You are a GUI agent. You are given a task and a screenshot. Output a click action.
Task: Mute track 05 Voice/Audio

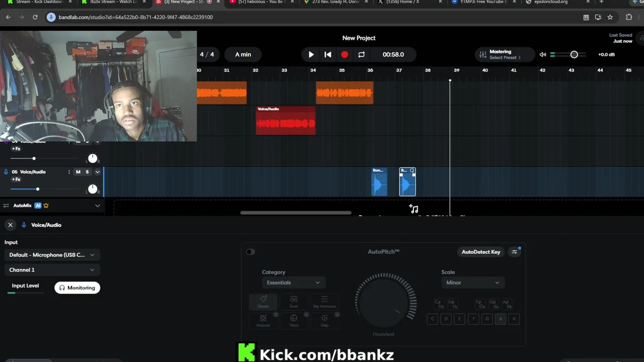[78, 172]
